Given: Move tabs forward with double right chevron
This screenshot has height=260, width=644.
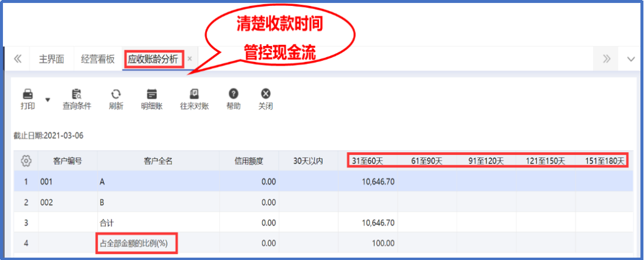Looking at the screenshot, I should [606, 60].
